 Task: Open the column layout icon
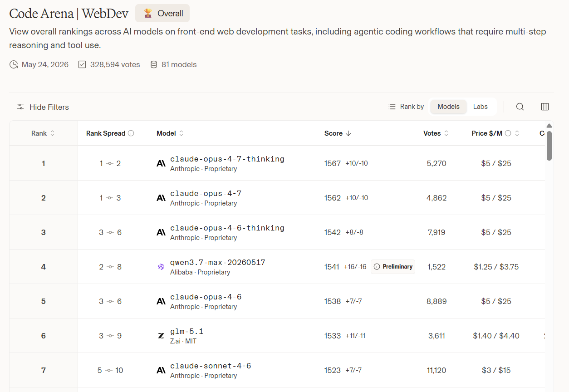(545, 107)
